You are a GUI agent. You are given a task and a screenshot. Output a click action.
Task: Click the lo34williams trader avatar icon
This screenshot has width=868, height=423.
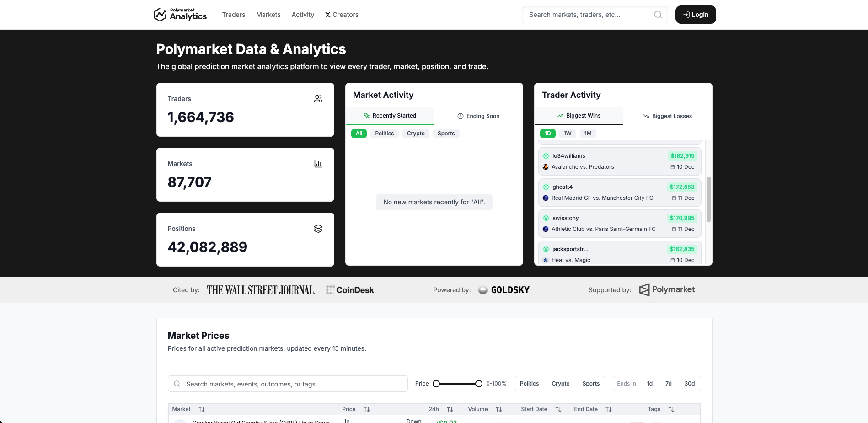click(x=546, y=156)
